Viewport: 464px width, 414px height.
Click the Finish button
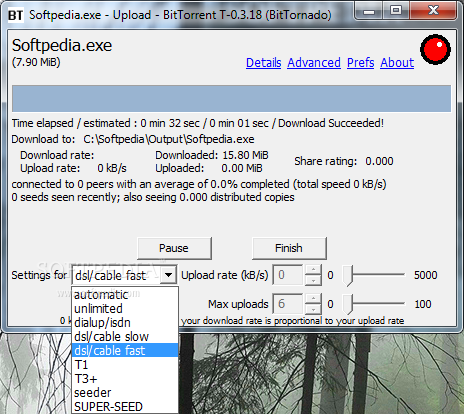[x=289, y=248]
